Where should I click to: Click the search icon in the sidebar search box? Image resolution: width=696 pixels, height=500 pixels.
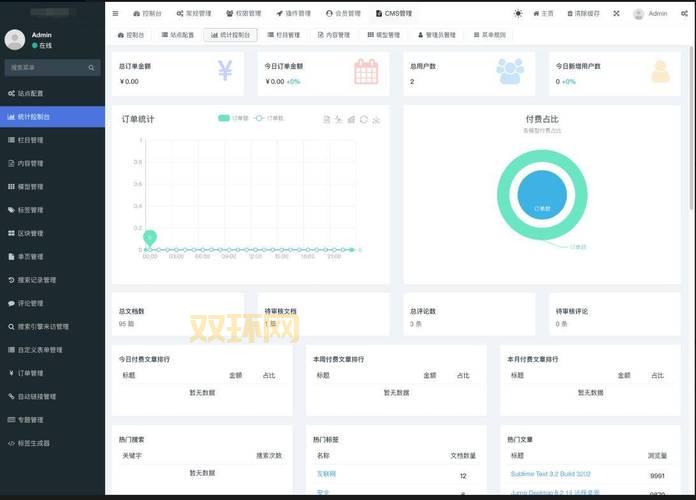[92, 68]
